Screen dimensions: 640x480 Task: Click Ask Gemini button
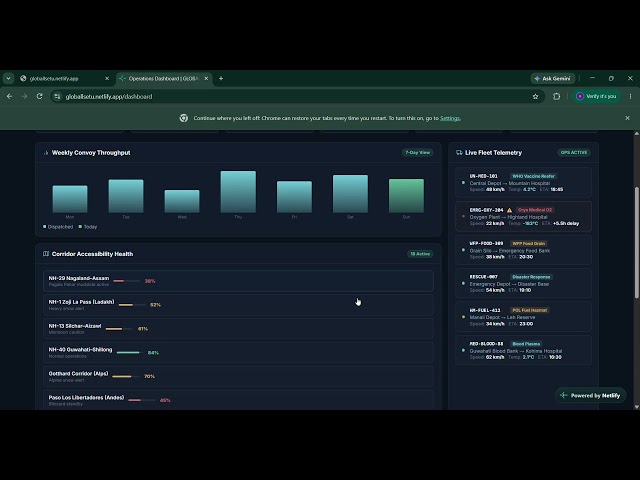pyautogui.click(x=553, y=78)
